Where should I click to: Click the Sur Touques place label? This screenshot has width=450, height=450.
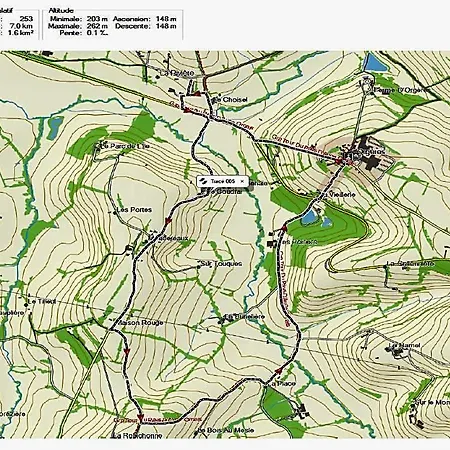click(222, 264)
